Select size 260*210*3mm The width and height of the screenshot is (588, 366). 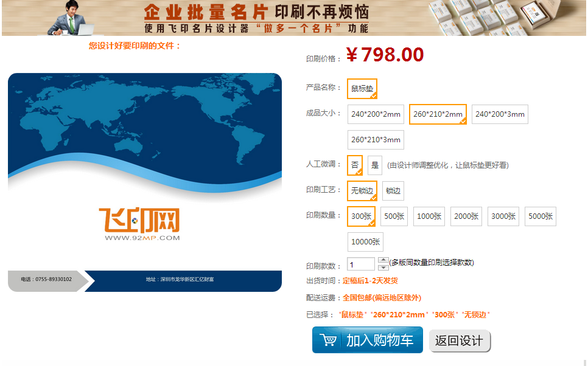[x=376, y=140]
